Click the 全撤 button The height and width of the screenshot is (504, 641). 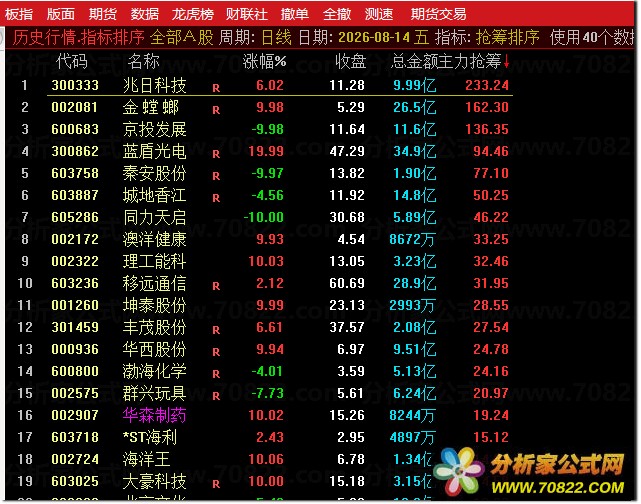(337, 14)
